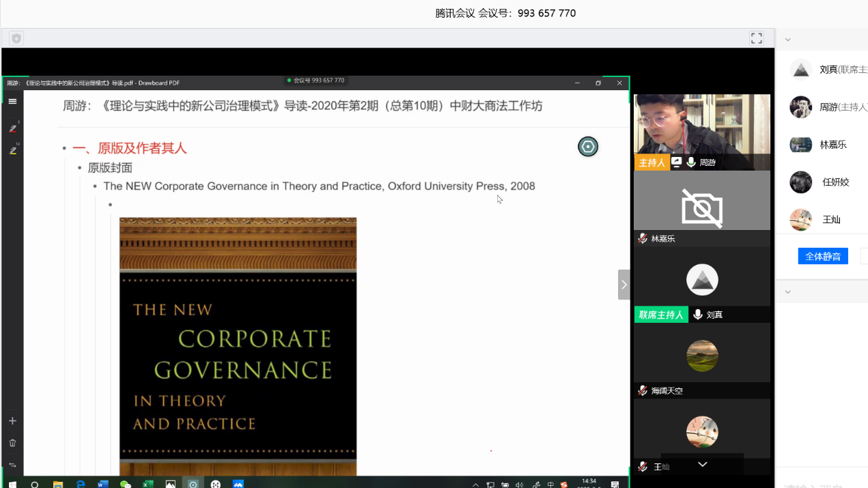Image resolution: width=868 pixels, height=488 pixels.
Task: Select 任妍姣 in the participant list
Action: tap(835, 182)
